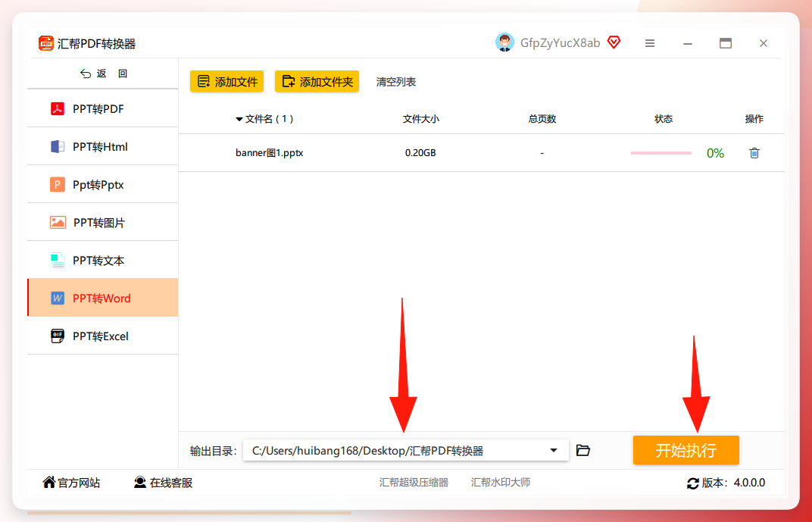Start conversion with 开始执行 button
The height and width of the screenshot is (522, 812).
(x=686, y=450)
